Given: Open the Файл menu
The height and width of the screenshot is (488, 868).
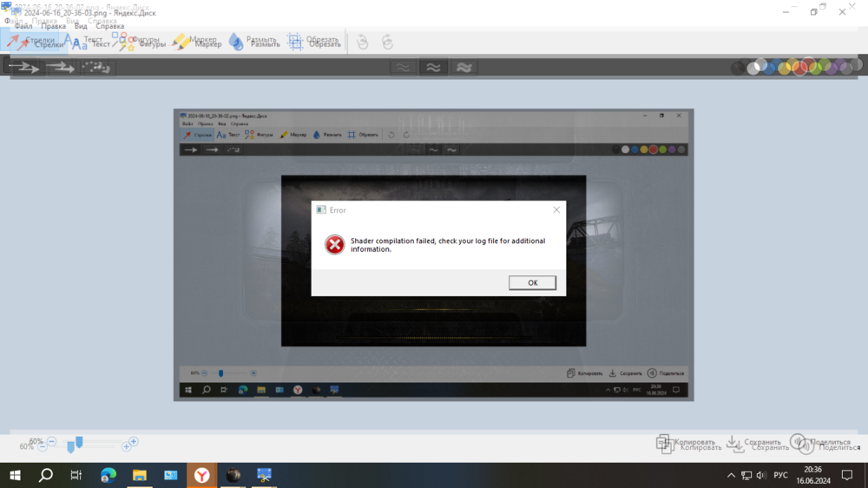Looking at the screenshot, I should click(23, 26).
